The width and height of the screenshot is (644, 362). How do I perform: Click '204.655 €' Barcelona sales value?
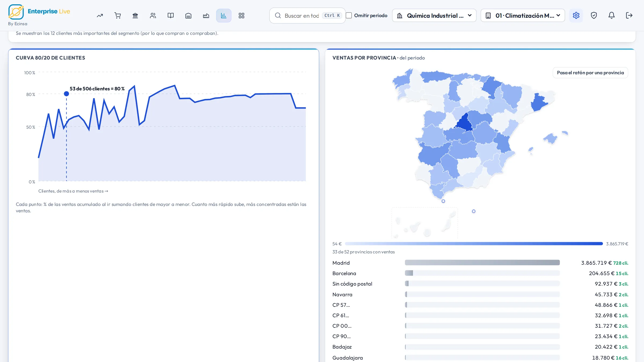602,273
